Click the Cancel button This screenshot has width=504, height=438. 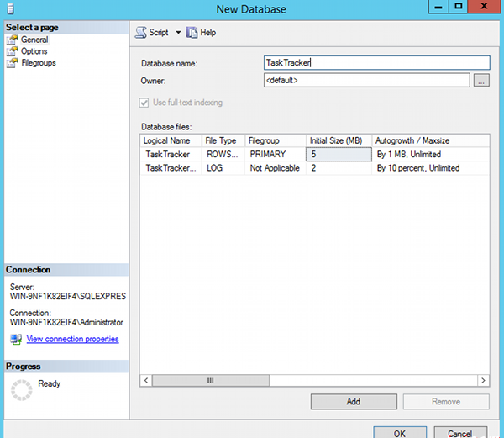[x=460, y=432]
